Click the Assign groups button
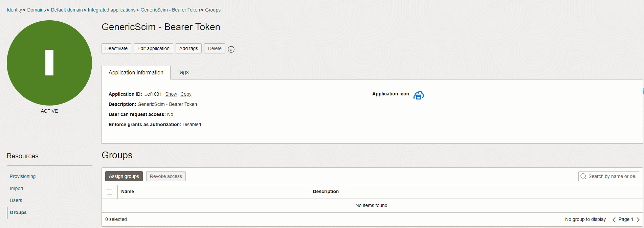644x228 pixels. [x=124, y=176]
